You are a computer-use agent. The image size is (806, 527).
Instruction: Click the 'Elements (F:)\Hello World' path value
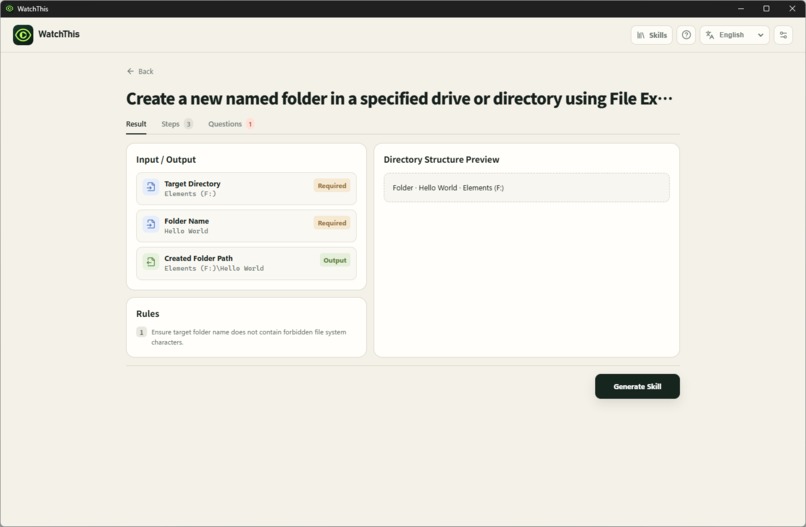214,268
